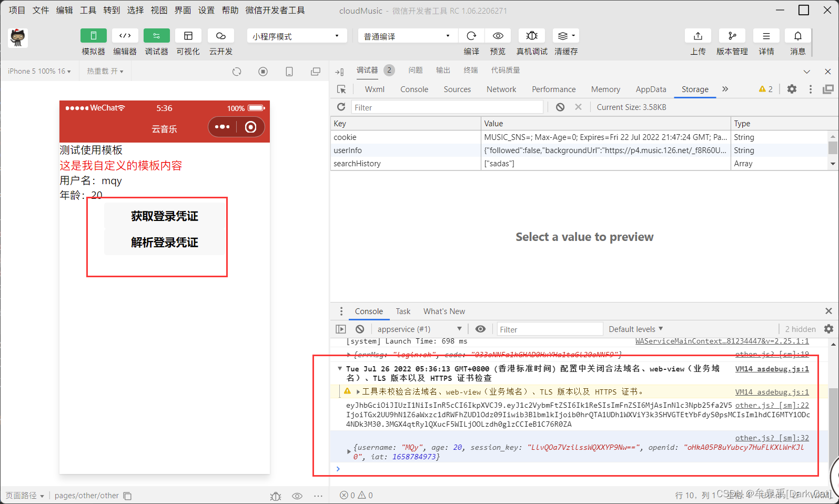Focus the console filter field
Image resolution: width=839 pixels, height=504 pixels.
click(x=550, y=329)
